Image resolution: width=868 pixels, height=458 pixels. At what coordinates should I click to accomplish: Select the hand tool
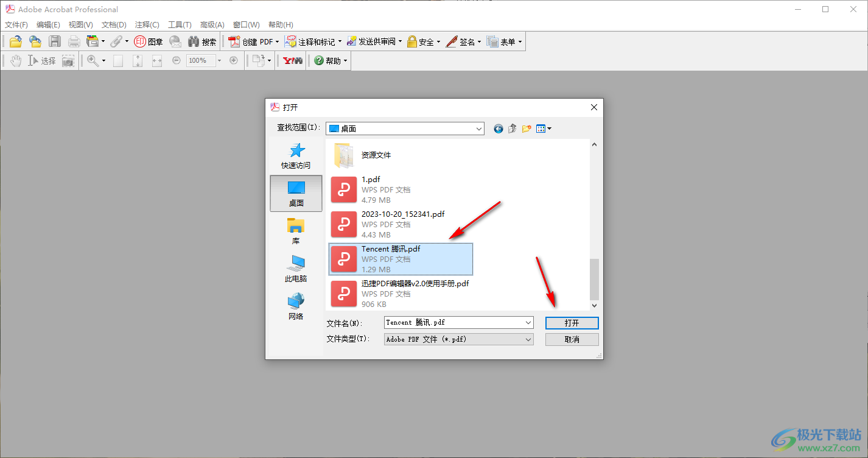point(16,60)
